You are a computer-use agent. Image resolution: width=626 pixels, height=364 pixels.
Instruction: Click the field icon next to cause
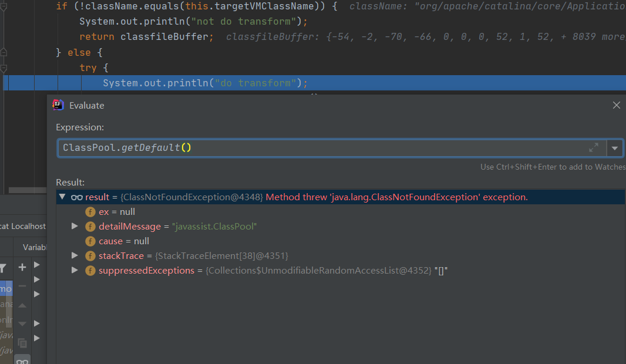point(90,241)
